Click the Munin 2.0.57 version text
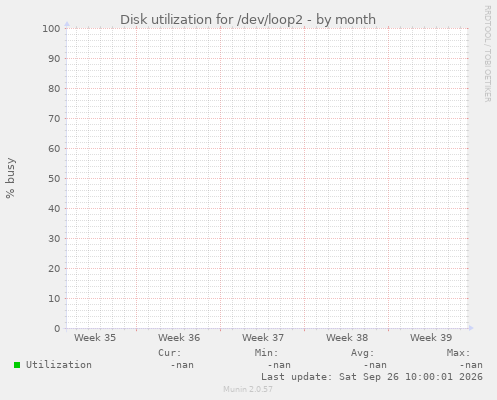 point(248,389)
